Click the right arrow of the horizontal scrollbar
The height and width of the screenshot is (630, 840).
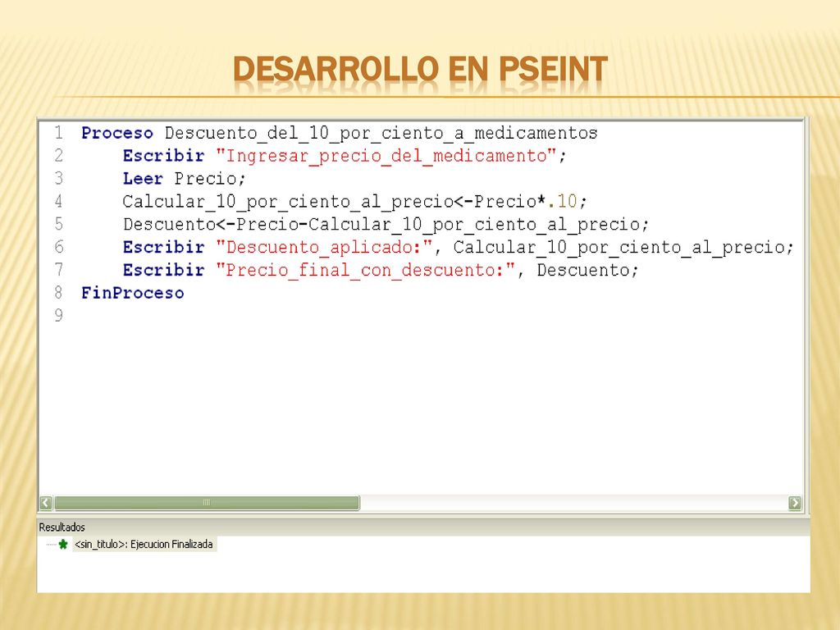click(794, 503)
